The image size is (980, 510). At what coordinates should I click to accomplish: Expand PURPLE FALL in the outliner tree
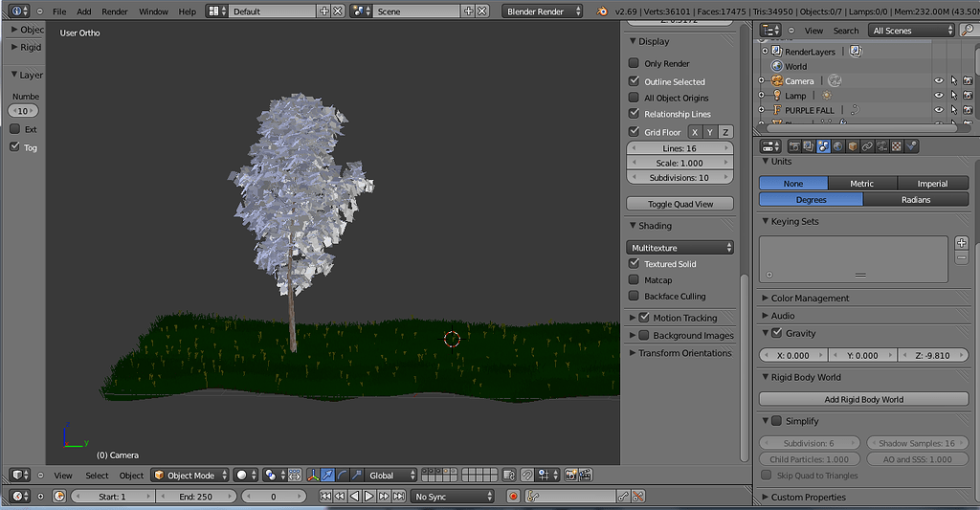pos(761,110)
